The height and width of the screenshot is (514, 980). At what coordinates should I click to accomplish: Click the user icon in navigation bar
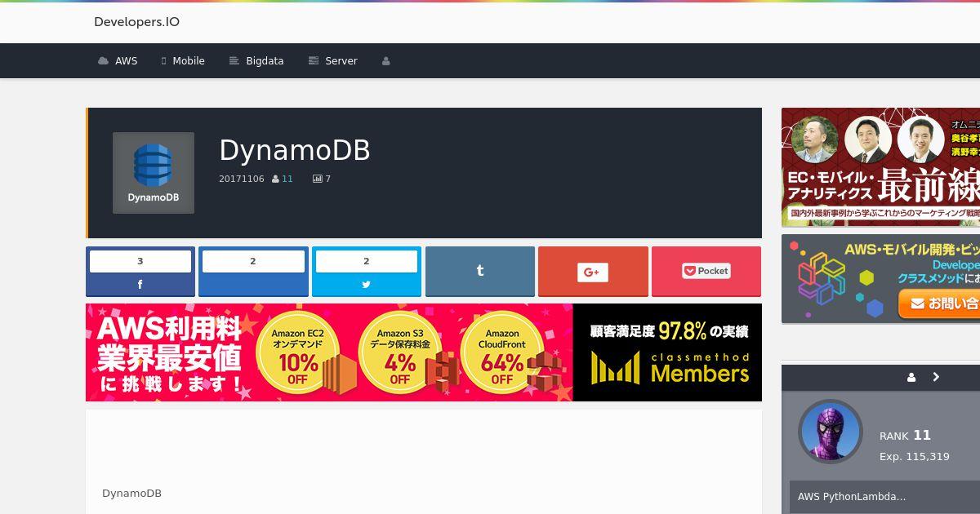(x=385, y=61)
